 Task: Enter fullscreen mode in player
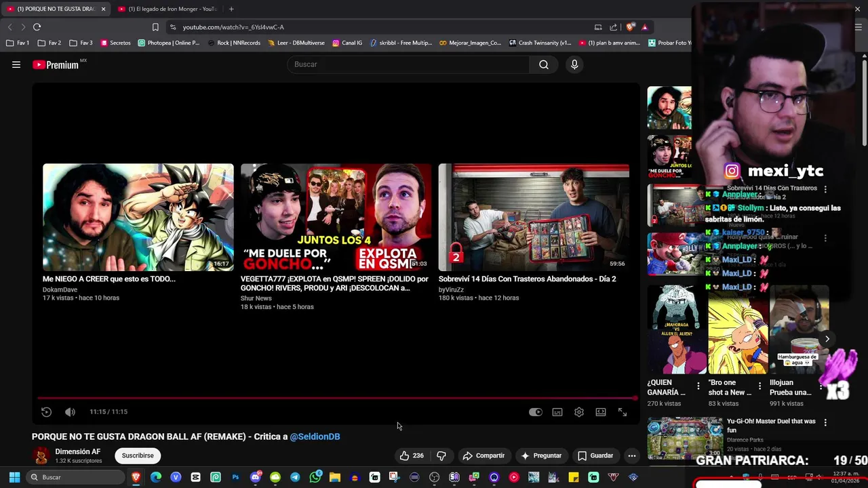tap(623, 412)
